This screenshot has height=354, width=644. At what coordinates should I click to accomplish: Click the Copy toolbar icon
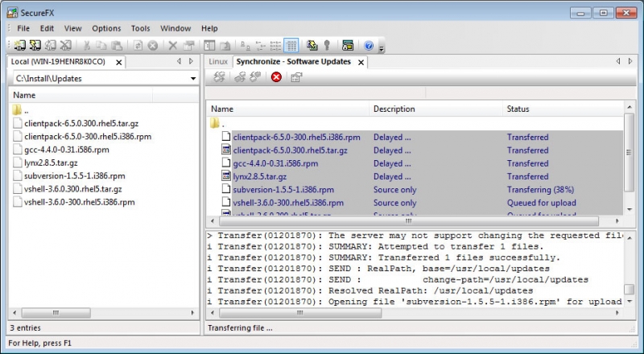(x=101, y=46)
